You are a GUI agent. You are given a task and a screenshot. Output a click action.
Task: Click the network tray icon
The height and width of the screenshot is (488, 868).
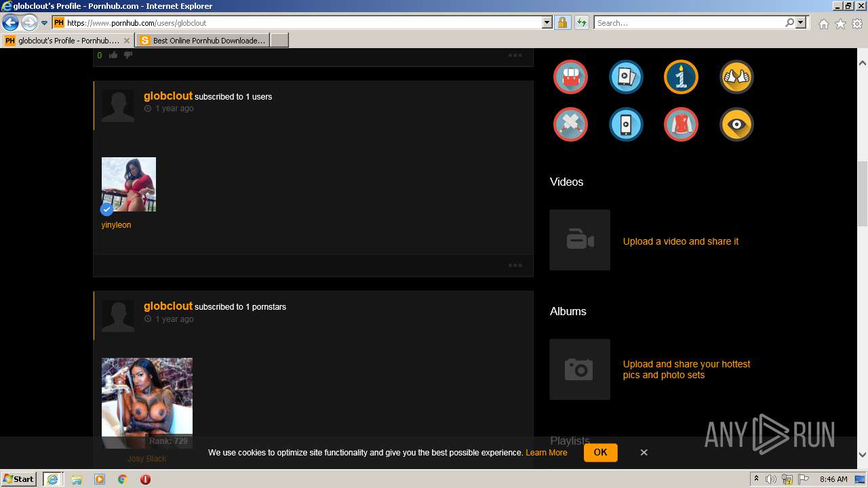(x=788, y=479)
